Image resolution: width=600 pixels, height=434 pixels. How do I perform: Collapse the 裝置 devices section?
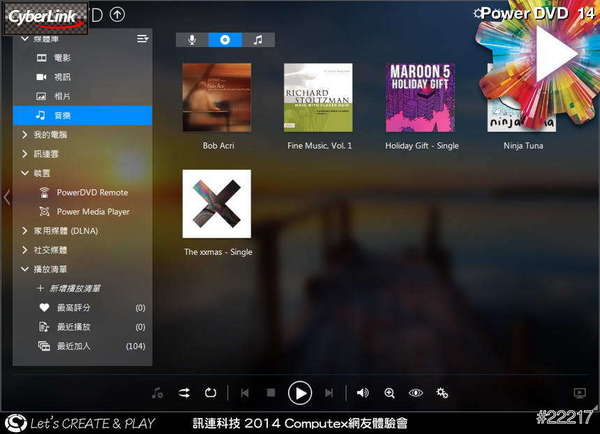point(25,173)
